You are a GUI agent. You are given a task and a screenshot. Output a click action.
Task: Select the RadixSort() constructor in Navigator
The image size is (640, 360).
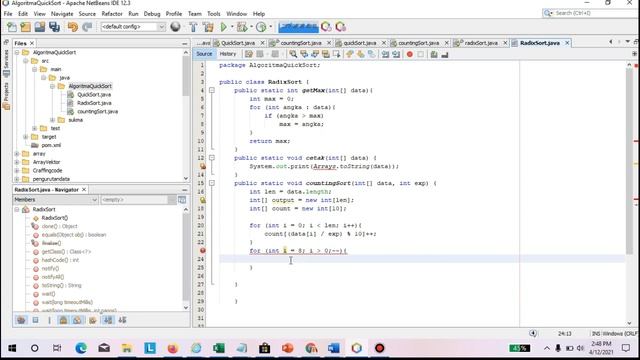click(x=55, y=218)
